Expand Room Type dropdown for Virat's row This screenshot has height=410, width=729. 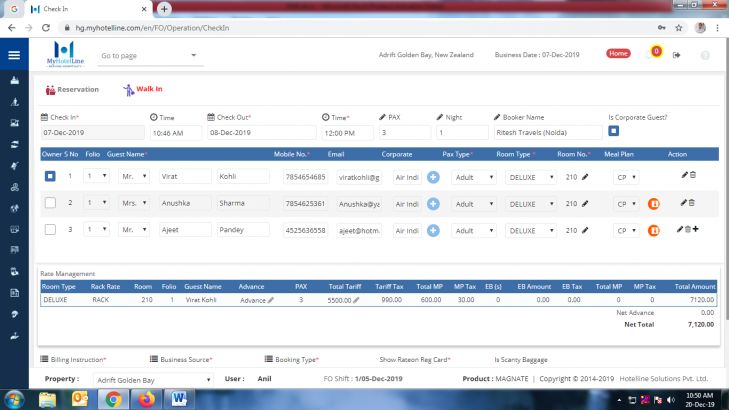tap(530, 177)
